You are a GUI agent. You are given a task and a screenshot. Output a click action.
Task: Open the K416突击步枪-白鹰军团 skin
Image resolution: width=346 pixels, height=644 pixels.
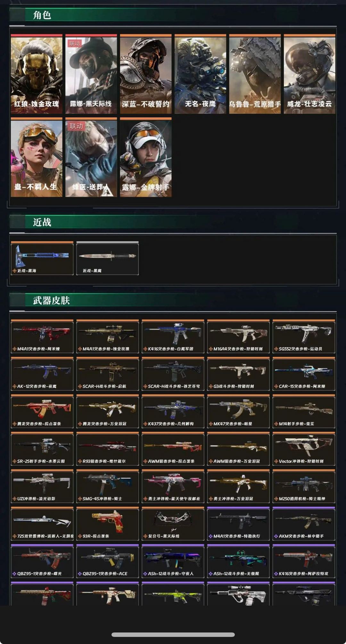(x=173, y=336)
